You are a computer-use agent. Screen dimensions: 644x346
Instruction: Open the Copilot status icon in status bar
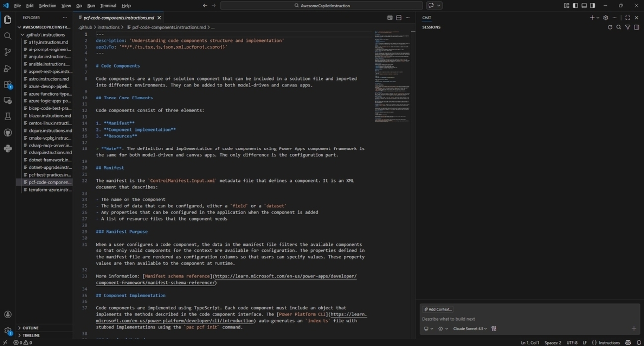[628, 343]
